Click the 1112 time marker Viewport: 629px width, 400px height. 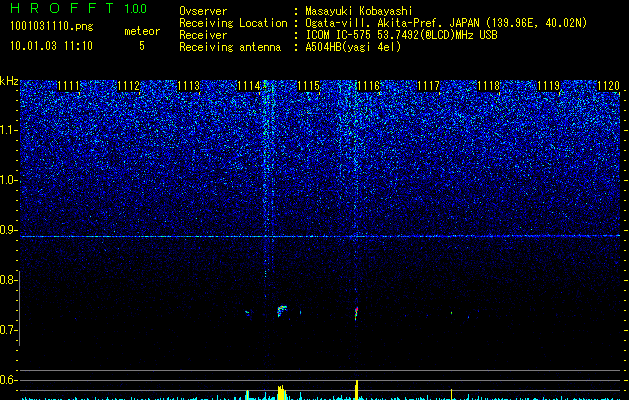point(128,86)
